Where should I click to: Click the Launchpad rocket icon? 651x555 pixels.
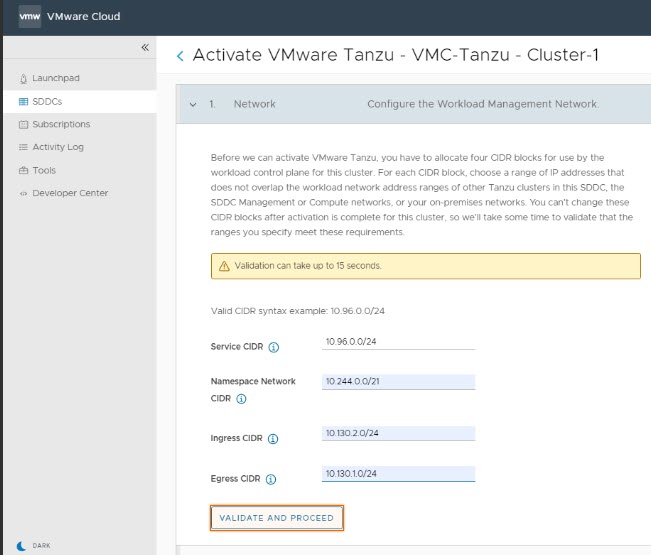(23, 78)
